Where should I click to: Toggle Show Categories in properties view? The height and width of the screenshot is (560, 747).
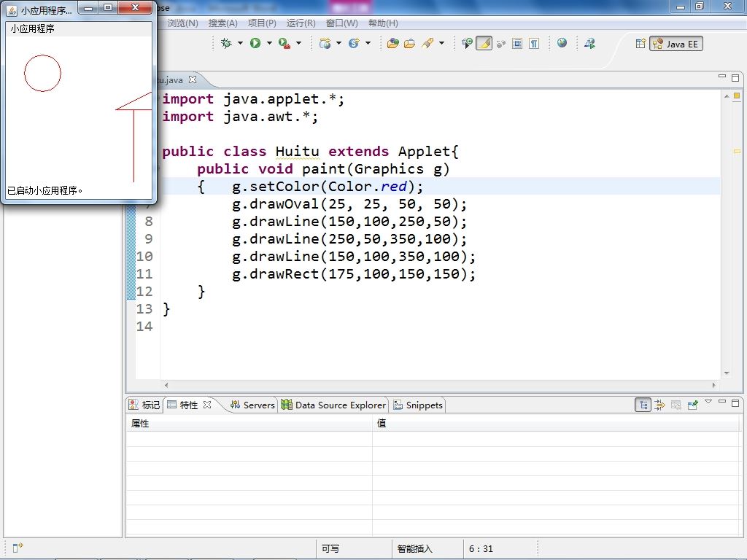click(643, 405)
